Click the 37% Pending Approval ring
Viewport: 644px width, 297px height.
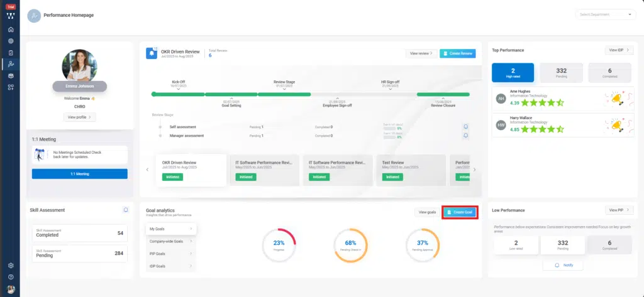(423, 246)
